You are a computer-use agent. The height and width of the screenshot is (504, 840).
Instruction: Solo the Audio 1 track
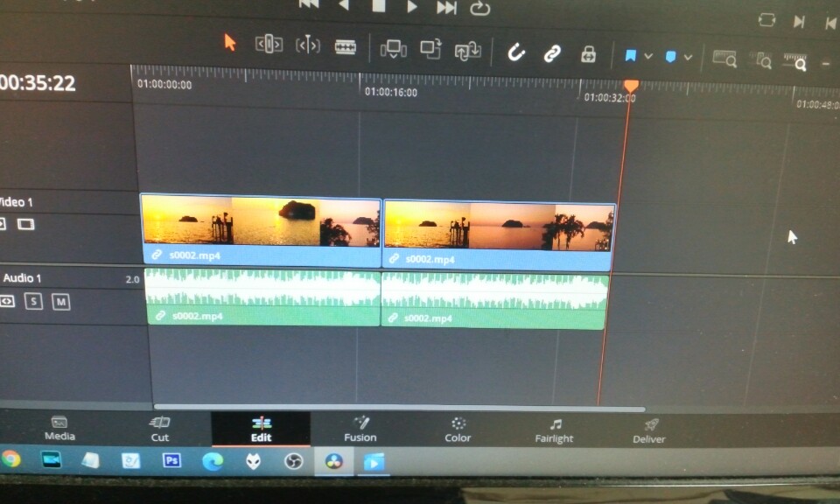33,302
